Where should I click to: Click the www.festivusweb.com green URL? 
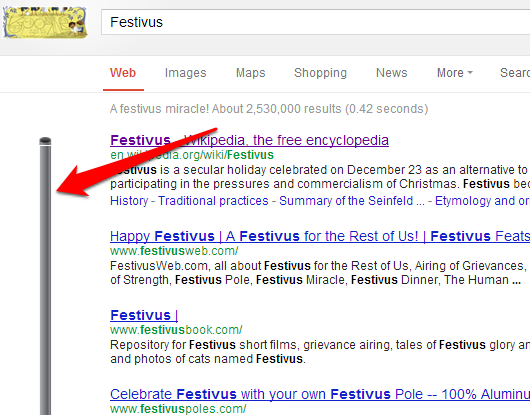tap(174, 251)
